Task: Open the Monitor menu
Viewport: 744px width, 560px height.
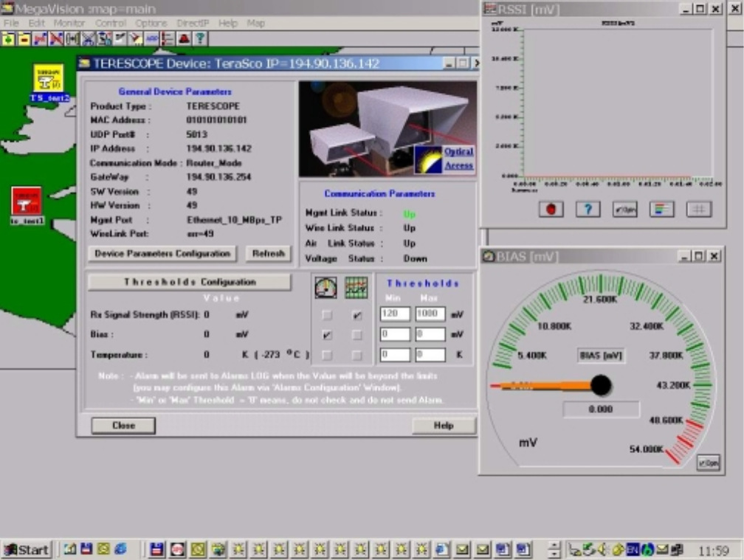Action: (x=69, y=23)
